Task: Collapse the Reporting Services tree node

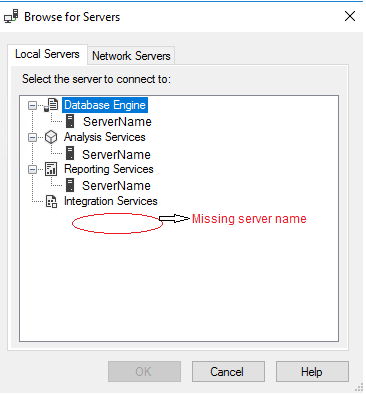Action: tap(32, 169)
